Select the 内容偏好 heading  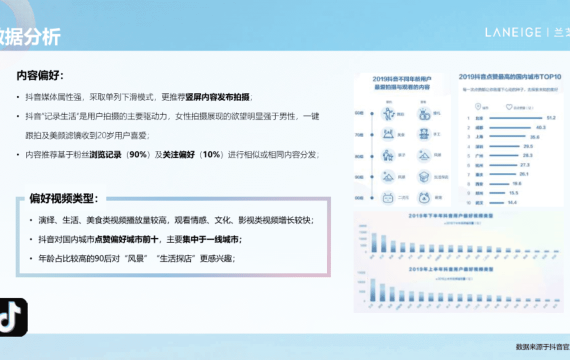[40, 75]
